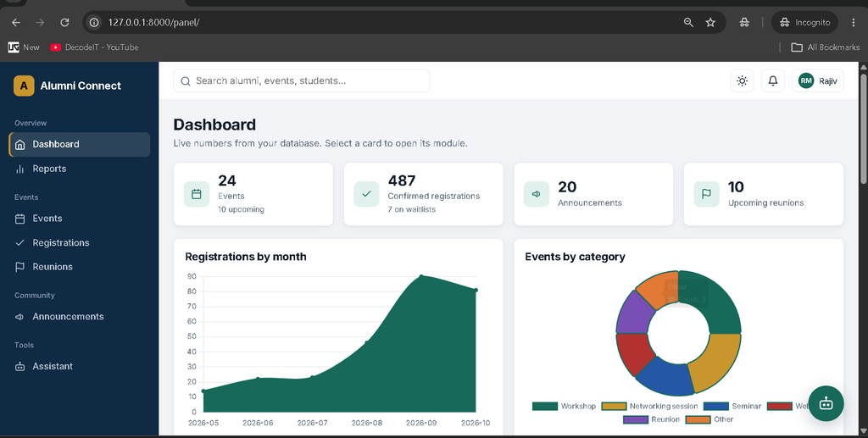Toggle Seminar legend blue swatch
Image resolution: width=868 pixels, height=438 pixels.
coord(716,406)
